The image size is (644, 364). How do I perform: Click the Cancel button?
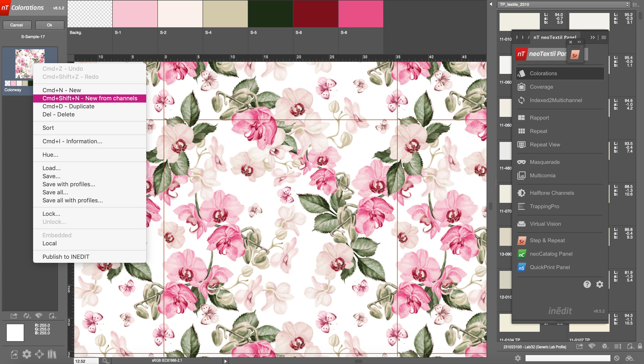click(17, 25)
